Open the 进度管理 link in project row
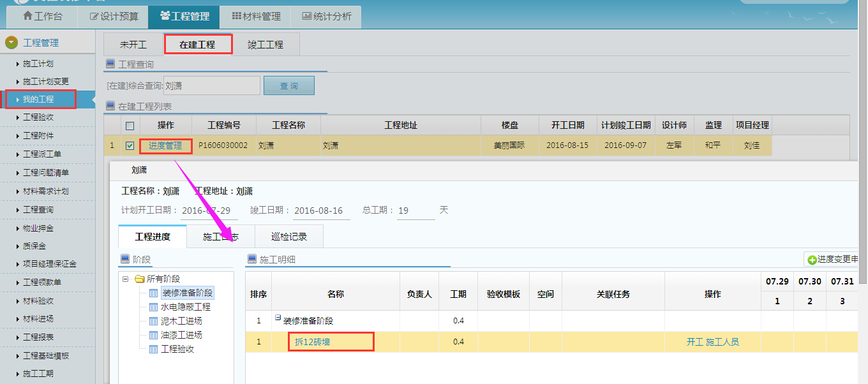The width and height of the screenshot is (868, 384). tap(165, 146)
